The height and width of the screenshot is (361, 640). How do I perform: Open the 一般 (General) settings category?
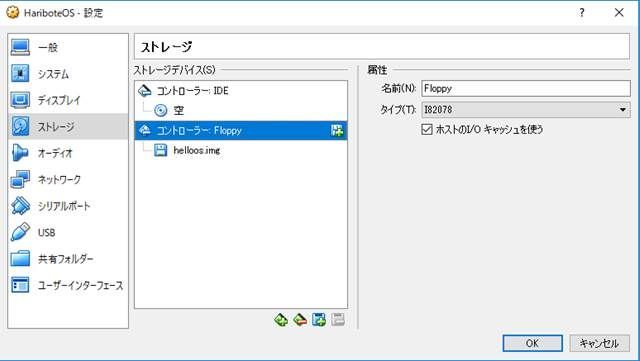tap(68, 47)
